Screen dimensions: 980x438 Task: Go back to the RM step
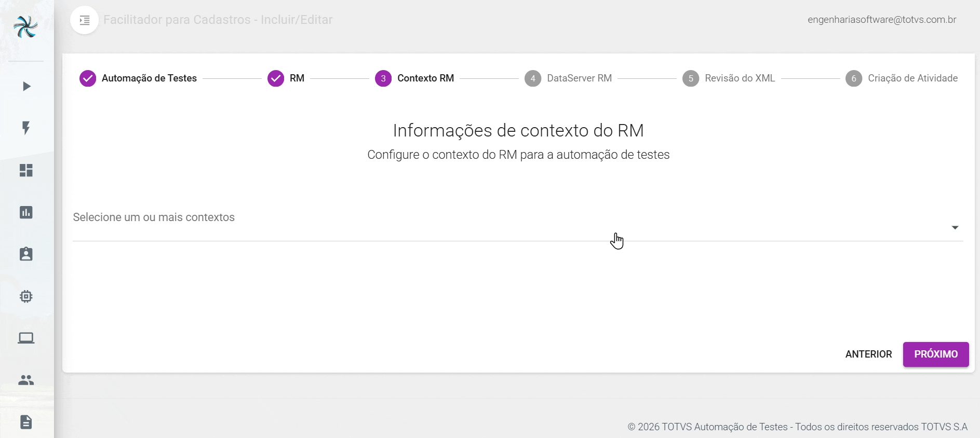(x=286, y=78)
